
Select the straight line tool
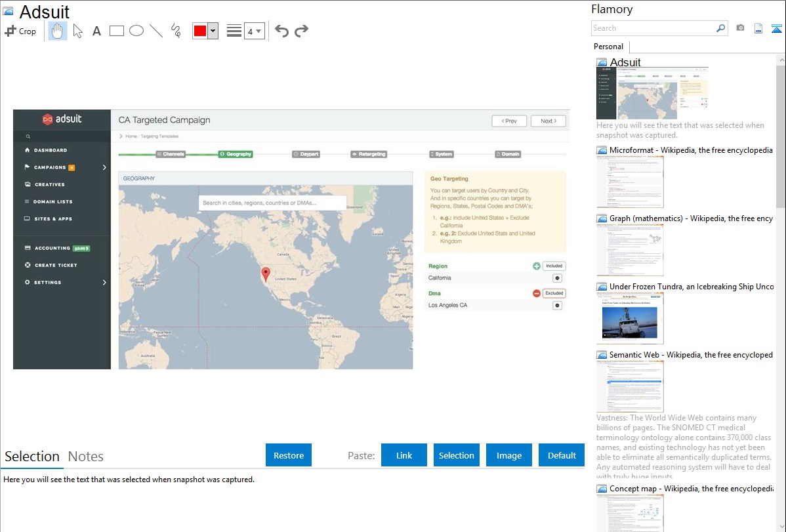point(156,31)
